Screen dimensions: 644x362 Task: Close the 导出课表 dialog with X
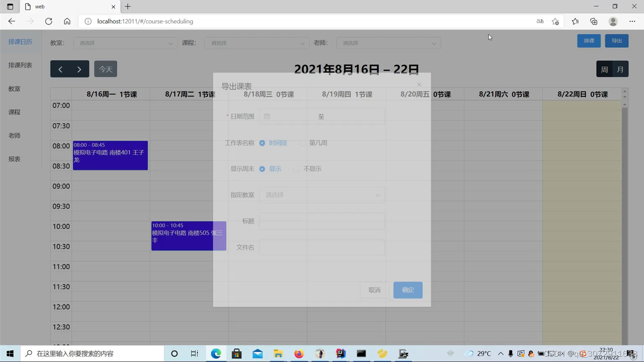coord(419,85)
